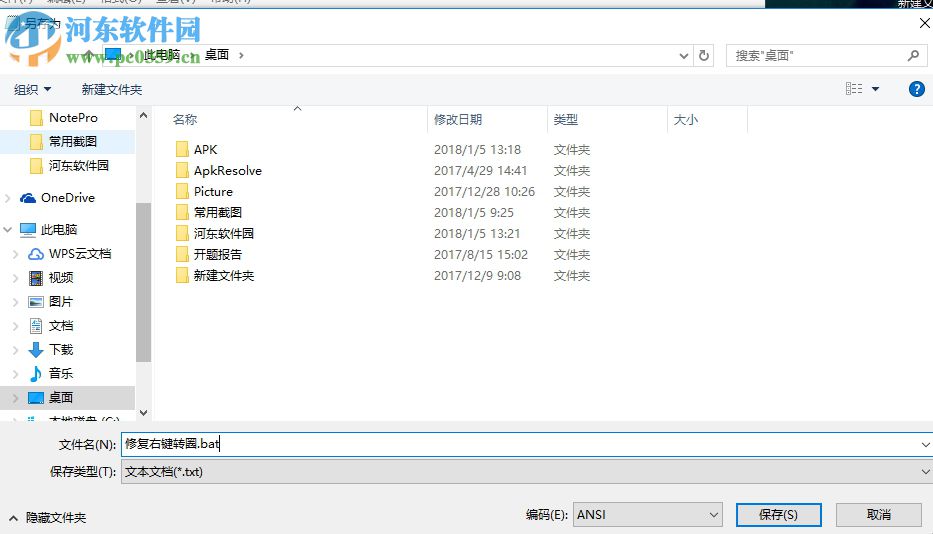Open view options dropdown arrow
Screen dimensions: 933x534
coord(875,89)
